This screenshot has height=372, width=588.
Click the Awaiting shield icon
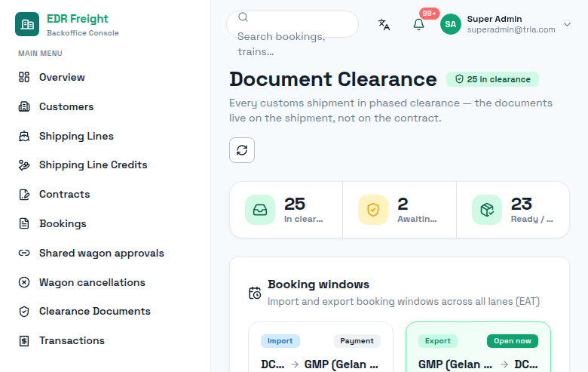pos(373,210)
